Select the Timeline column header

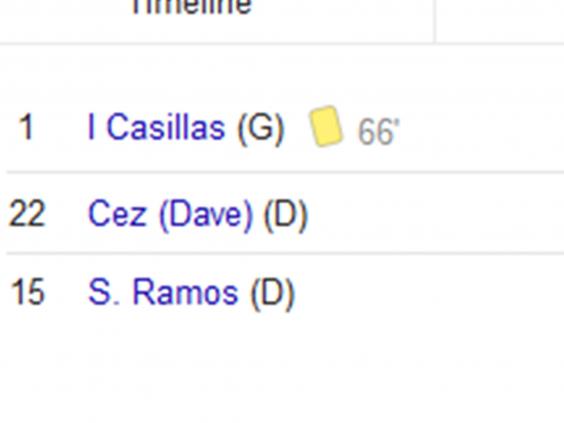192,7
